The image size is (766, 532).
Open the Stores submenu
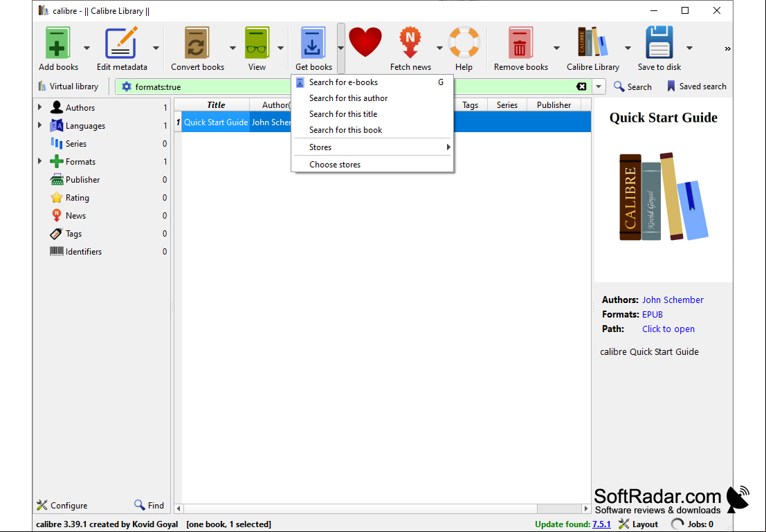pos(372,147)
